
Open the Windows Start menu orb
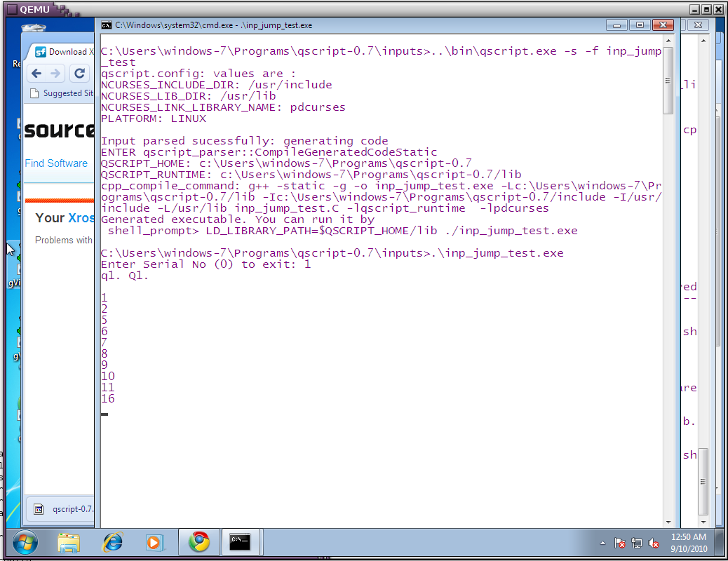pyautogui.click(x=25, y=542)
